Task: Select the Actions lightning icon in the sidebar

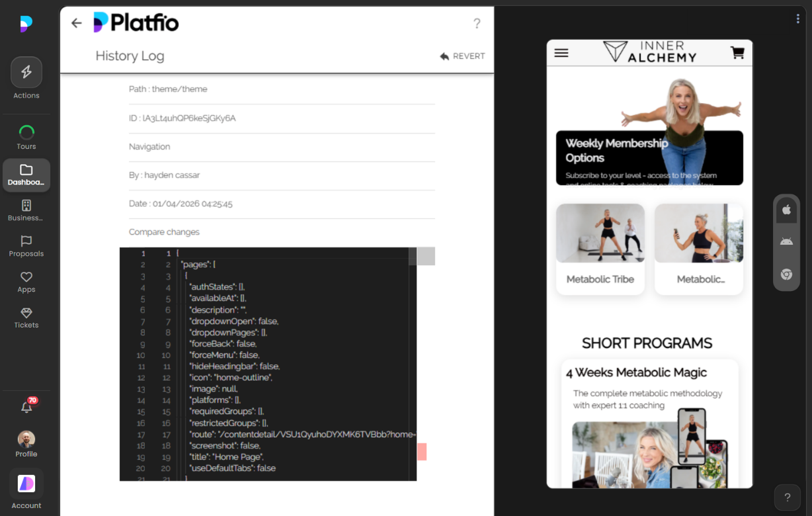Action: [x=26, y=71]
